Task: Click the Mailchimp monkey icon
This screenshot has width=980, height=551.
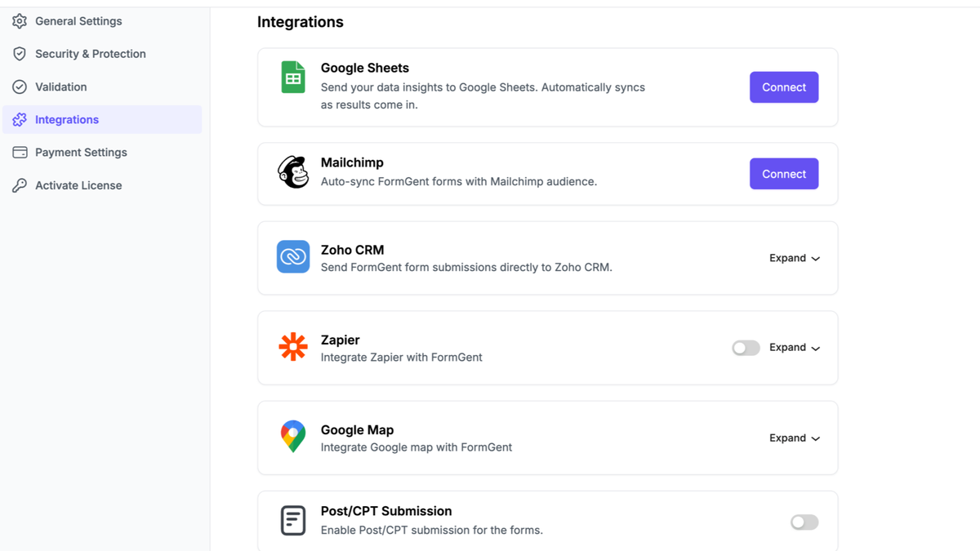Action: pyautogui.click(x=293, y=173)
